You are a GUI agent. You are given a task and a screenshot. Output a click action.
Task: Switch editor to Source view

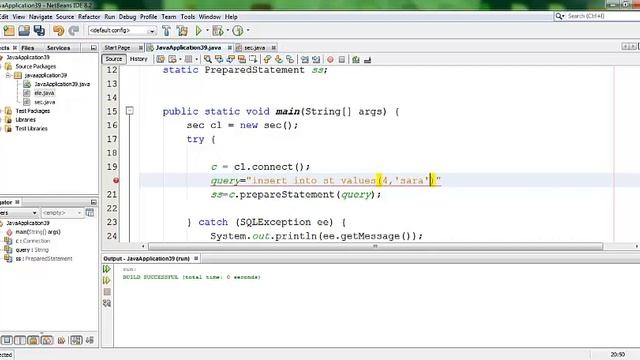coord(114,59)
